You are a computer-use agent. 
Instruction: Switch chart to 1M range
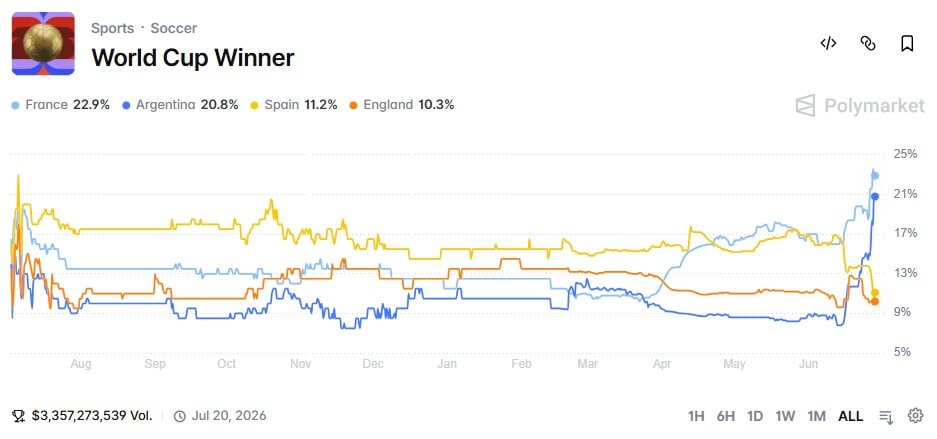click(816, 416)
